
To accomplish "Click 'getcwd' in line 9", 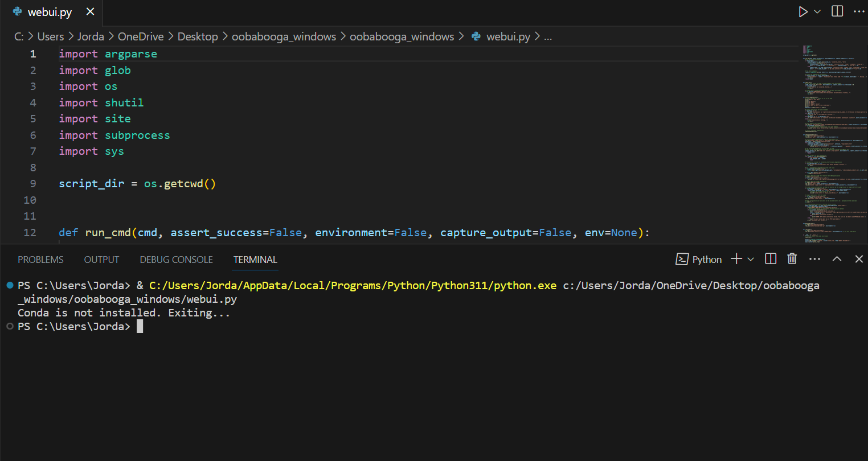I will click(183, 184).
